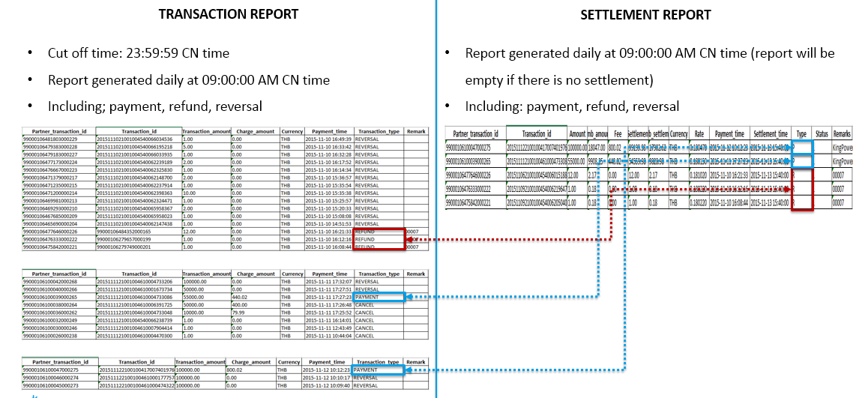Click the Type column header in the settlement table
Viewport: 868px width, 398px height.
click(x=801, y=134)
